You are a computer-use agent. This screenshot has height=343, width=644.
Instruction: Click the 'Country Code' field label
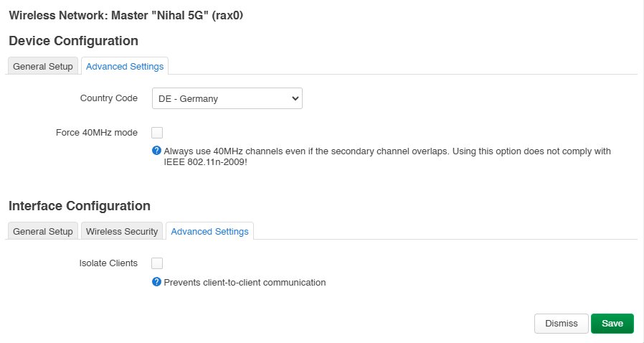pos(109,98)
